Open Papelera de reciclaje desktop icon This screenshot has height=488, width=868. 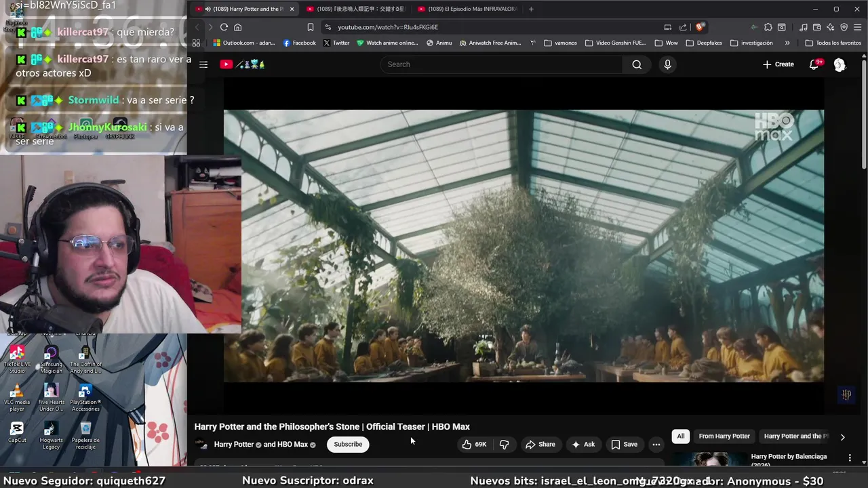click(x=85, y=435)
